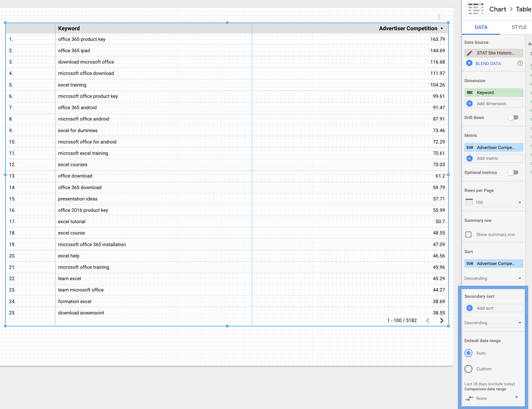This screenshot has width=532, height=409.
Task: Select the DATA tab
Action: tap(481, 27)
